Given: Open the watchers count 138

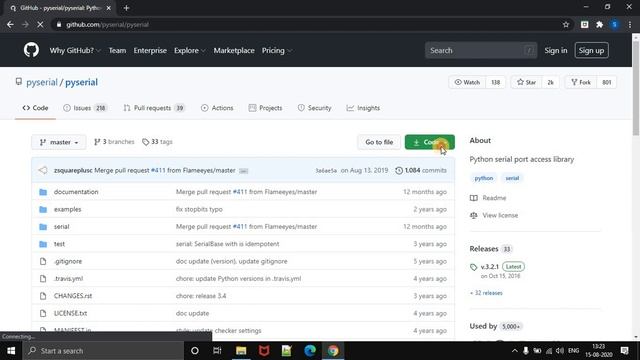Looking at the screenshot, I should point(496,82).
